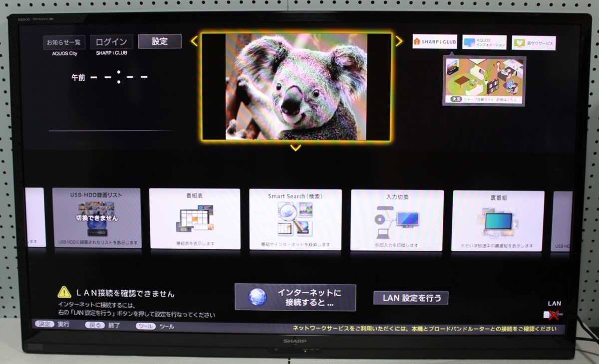Open the 裏番組 tile
599x364 pixels.
tap(498, 221)
